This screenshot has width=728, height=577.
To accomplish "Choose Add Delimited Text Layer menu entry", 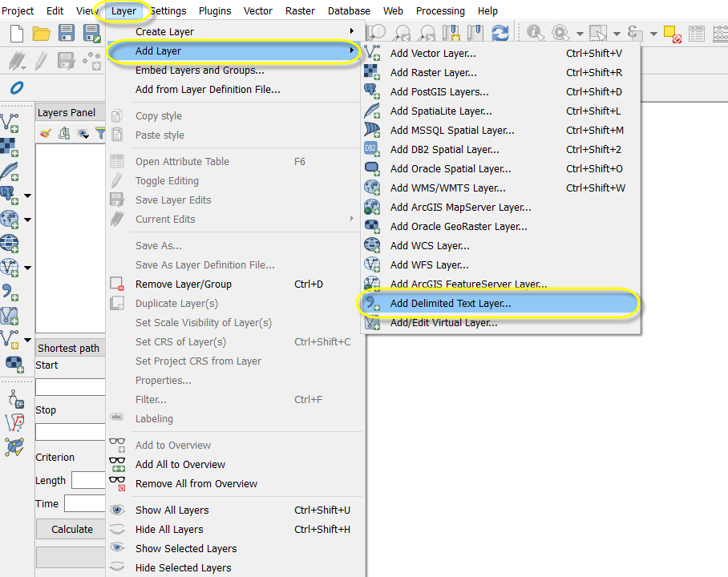I will click(x=450, y=304).
